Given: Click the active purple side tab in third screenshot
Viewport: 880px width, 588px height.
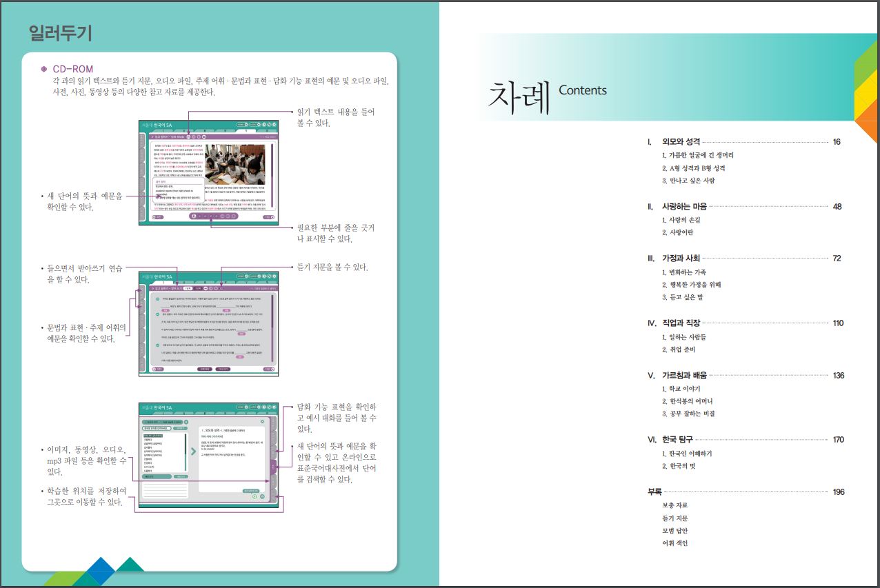Looking at the screenshot, I should 273,467.
